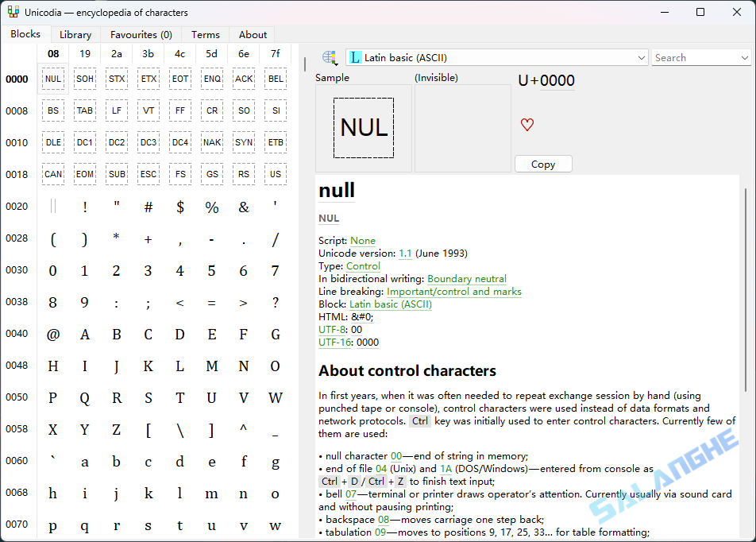
Task: Select the NUL cell in character grid
Action: click(x=52, y=78)
